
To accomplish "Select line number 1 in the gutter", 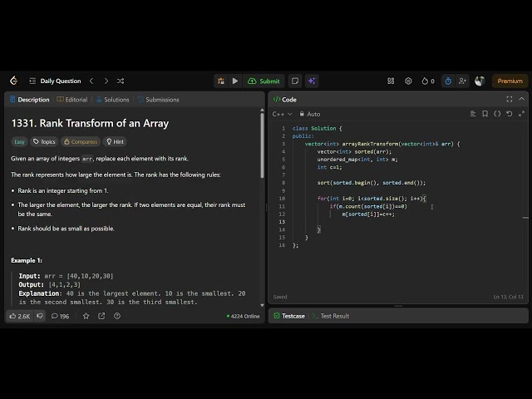I will pos(283,128).
